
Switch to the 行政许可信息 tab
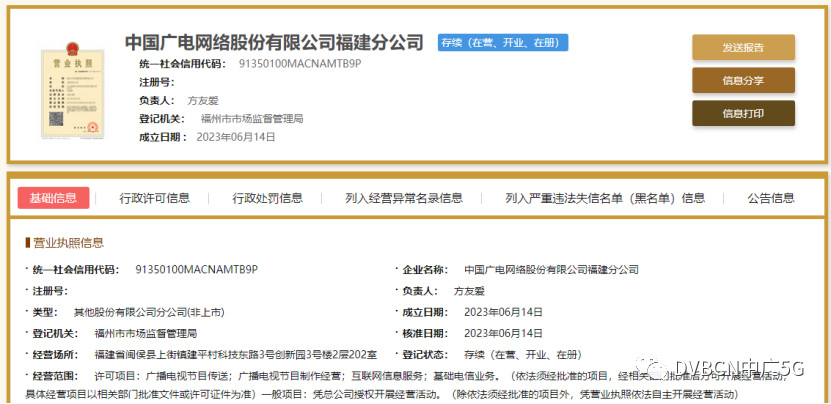point(154,198)
